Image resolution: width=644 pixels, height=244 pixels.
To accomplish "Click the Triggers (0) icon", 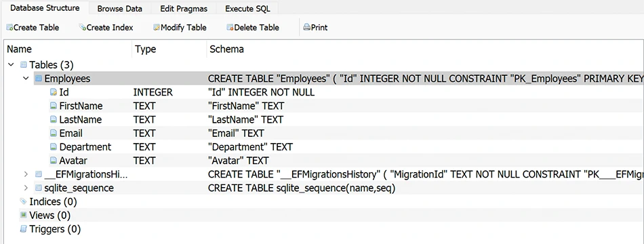I will [x=24, y=229].
